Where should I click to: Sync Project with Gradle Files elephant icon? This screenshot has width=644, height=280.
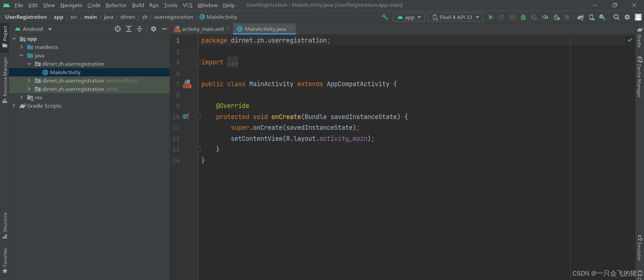(x=581, y=17)
